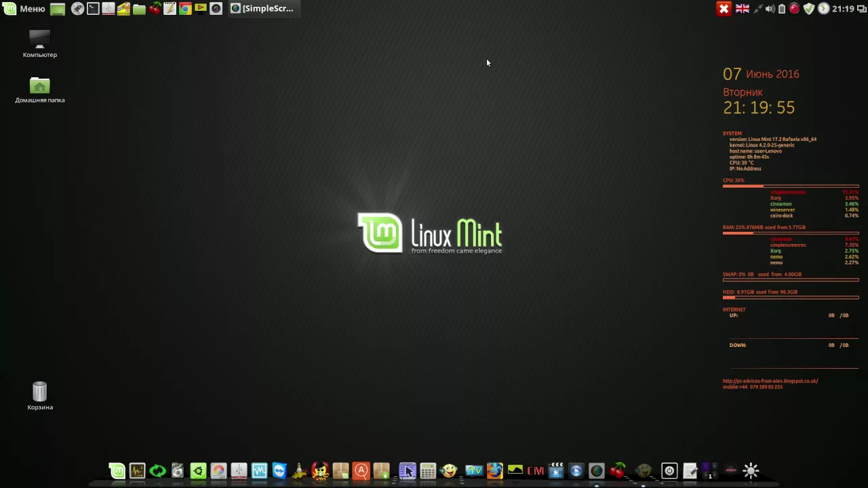Viewport: 868px width, 488px height.
Task: Open the notepad text editor in the top panel
Action: pos(170,9)
